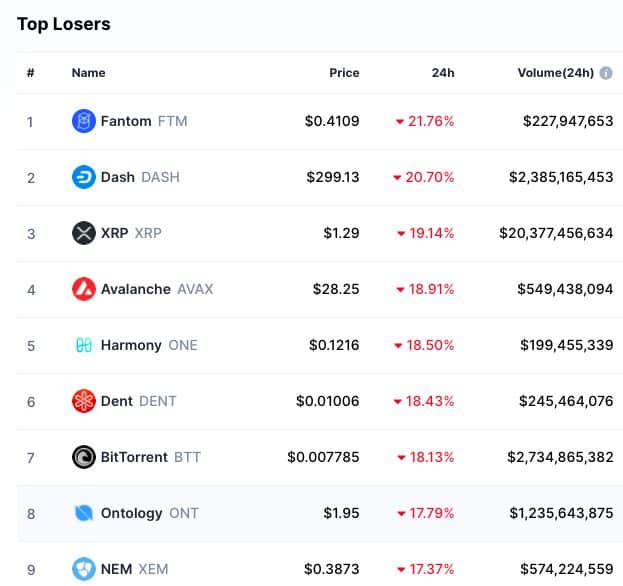
Task: Select the Ontology row 24h change value
Action: (x=425, y=513)
